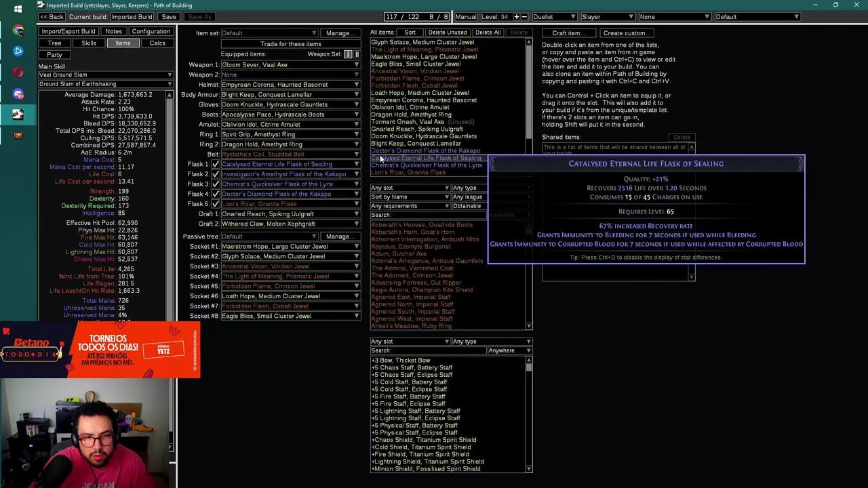Viewport: 868px width, 488px height.
Task: Click the Path of Building title bar icon
Action: coord(41,5)
